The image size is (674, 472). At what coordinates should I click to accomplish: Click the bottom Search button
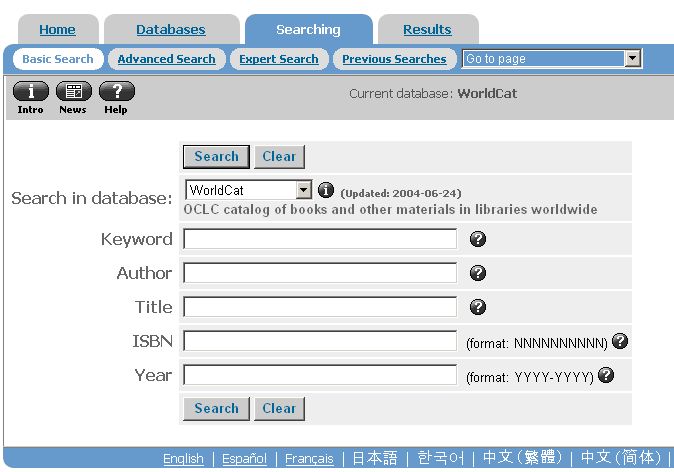(216, 408)
